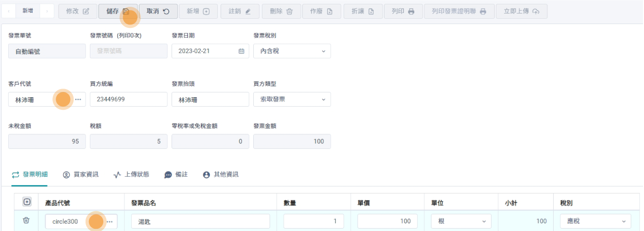Click the 取消 cancel button
Image resolution: width=644 pixels, height=231 pixels.
[158, 12]
